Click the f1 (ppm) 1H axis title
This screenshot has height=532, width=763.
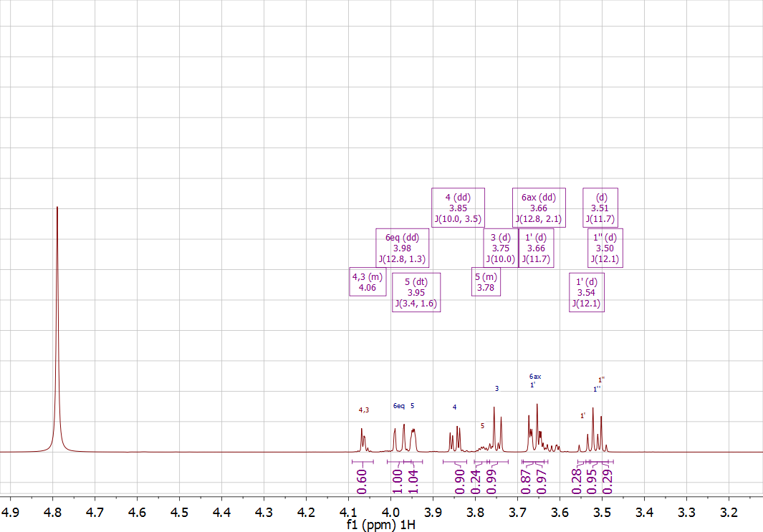[x=380, y=525]
